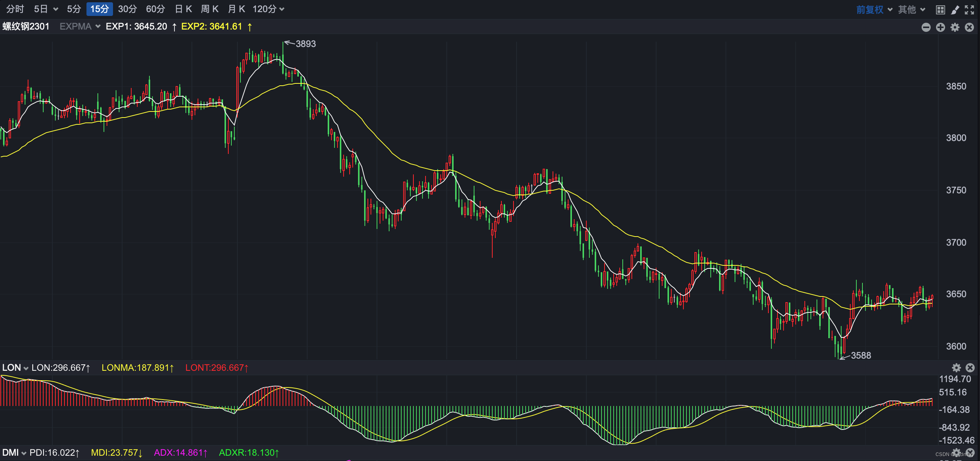The height and width of the screenshot is (461, 980).
Task: Close the LON indicator panel
Action: pos(970,367)
